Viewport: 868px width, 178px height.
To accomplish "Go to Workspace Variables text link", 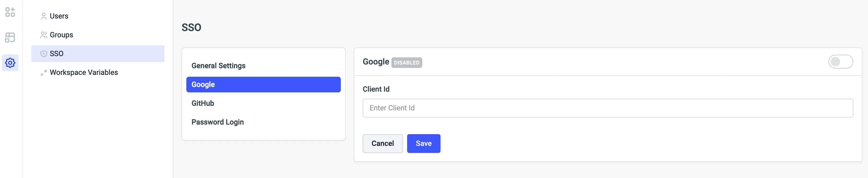I will 84,73.
